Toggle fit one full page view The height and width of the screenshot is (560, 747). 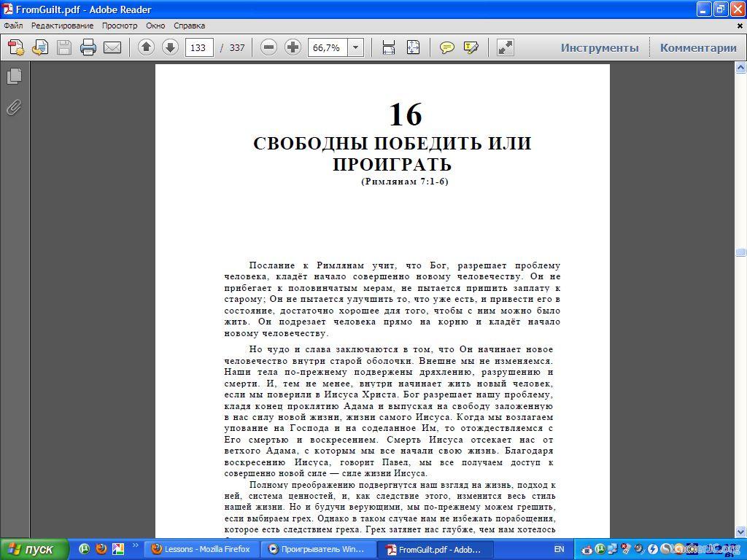coord(413,48)
